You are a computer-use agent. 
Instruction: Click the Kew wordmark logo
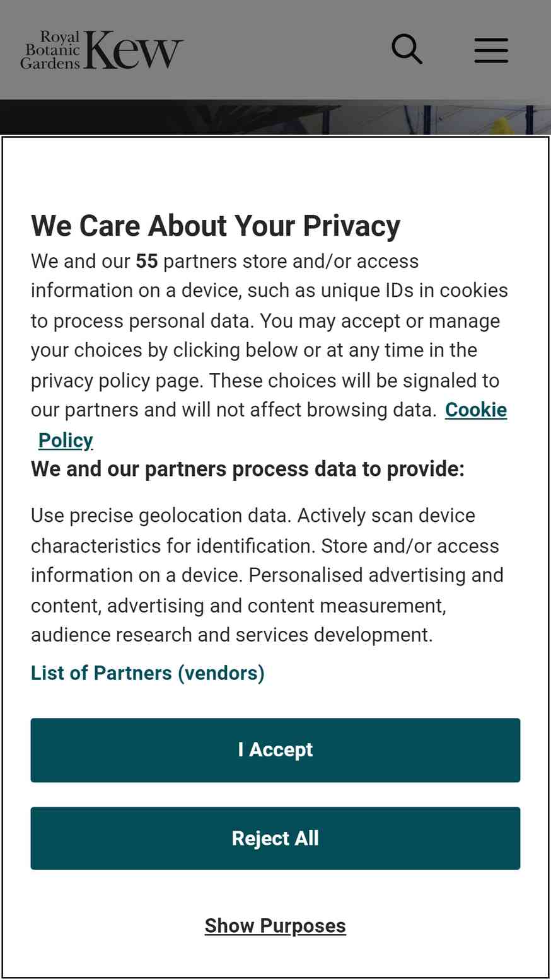134,50
